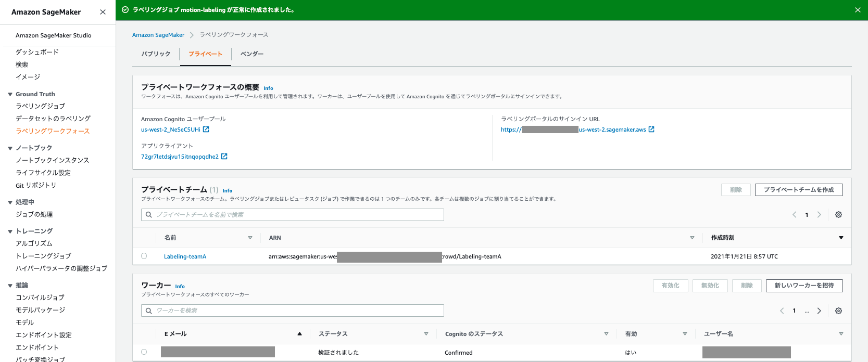The width and height of the screenshot is (868, 362).
Task: Go to next page of workers
Action: pos(819,311)
